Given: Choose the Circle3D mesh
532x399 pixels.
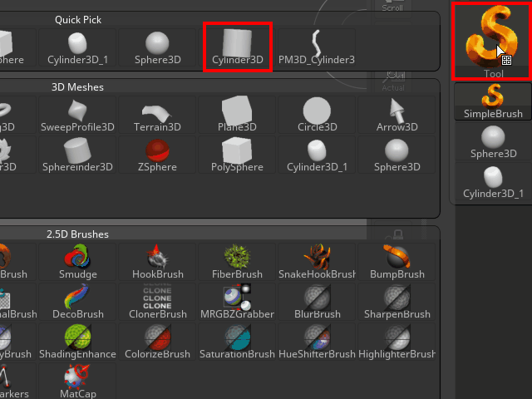Looking at the screenshot, I should pos(317,115).
